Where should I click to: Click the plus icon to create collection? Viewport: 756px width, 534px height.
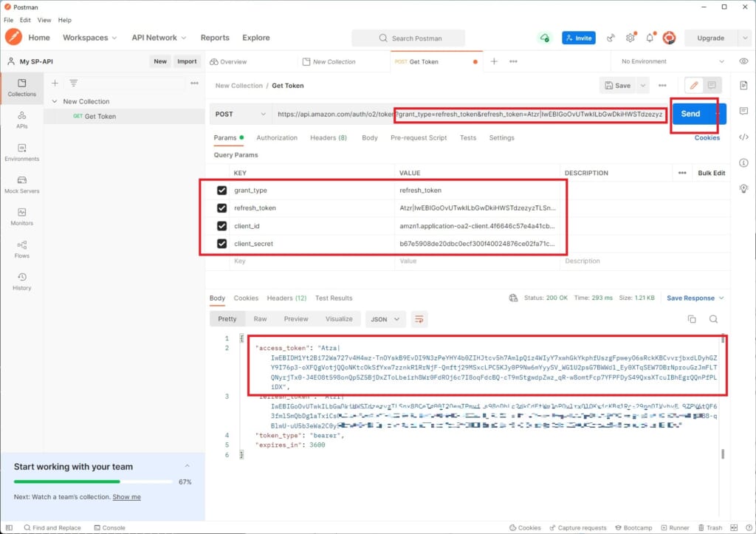click(x=55, y=83)
